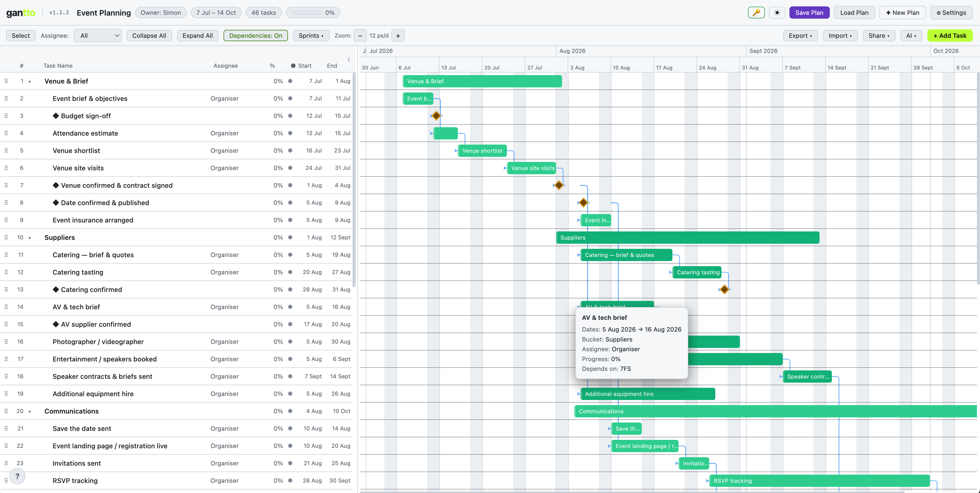The width and height of the screenshot is (980, 493).
Task: Click the diamond icon beside Budget sign-off name
Action: tap(56, 116)
